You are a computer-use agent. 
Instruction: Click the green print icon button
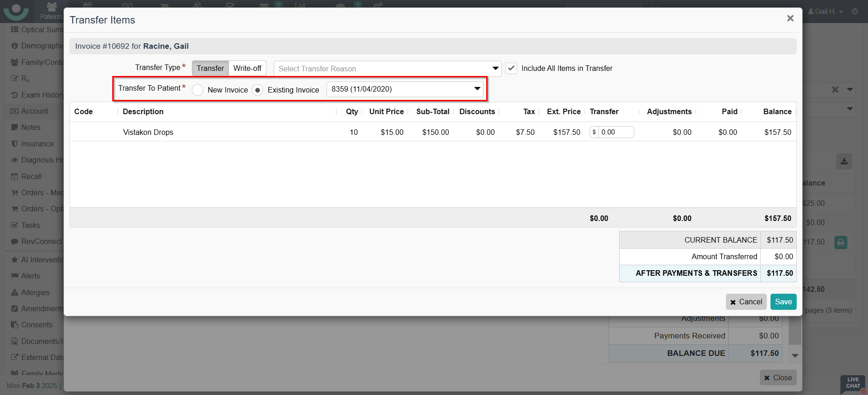tap(840, 242)
